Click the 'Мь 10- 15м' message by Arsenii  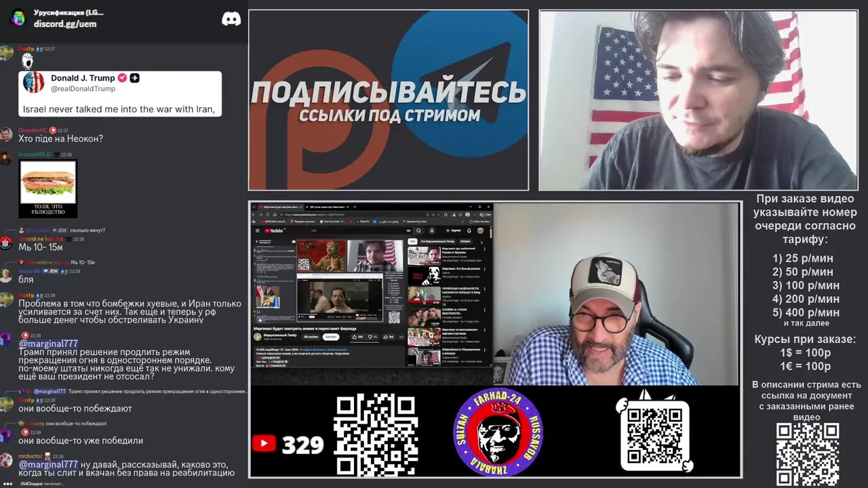pyautogui.click(x=41, y=247)
